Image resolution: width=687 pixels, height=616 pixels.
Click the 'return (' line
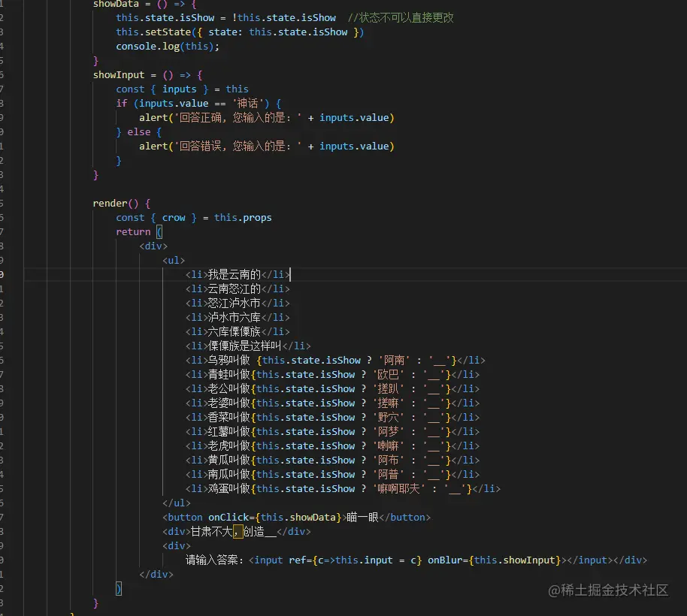(x=139, y=232)
